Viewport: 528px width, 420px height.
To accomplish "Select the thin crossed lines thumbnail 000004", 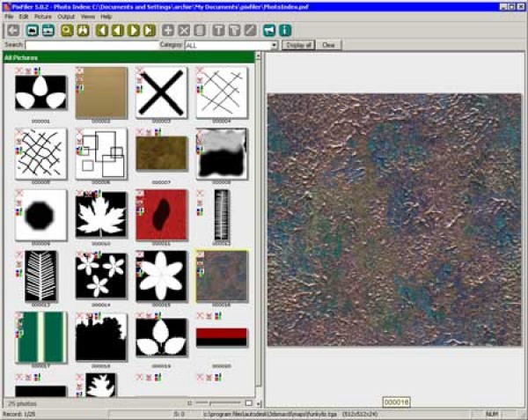I will pos(222,92).
